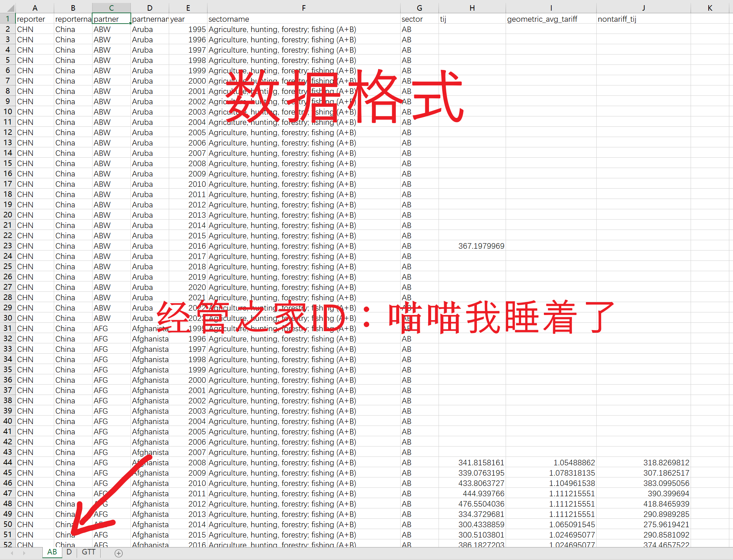
Task: Click the Select All corner triangle
Action: click(x=10, y=8)
